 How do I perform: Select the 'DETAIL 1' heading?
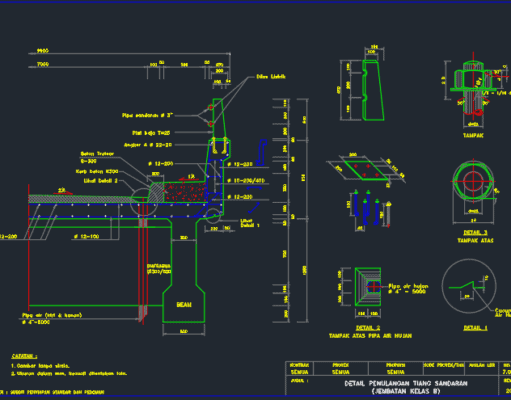coord(475,328)
